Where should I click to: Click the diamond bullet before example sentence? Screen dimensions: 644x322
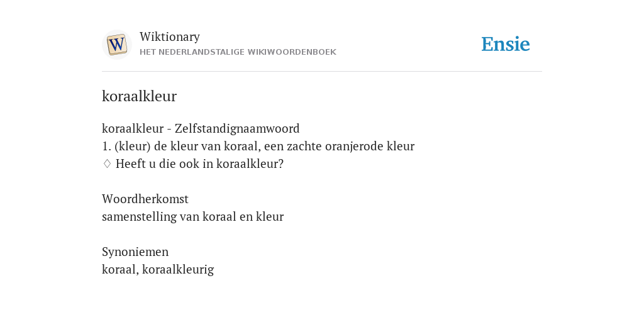pos(107,164)
